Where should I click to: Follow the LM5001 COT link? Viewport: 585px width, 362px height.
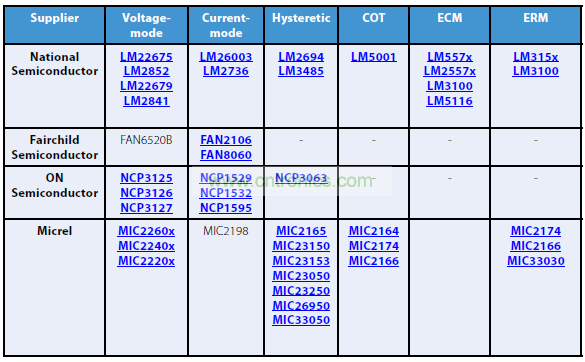(x=373, y=57)
